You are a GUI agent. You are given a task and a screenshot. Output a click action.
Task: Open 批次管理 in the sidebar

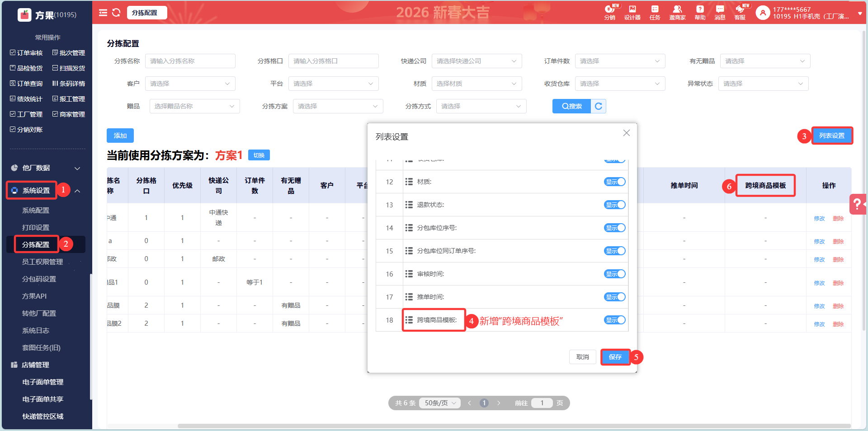tap(69, 53)
